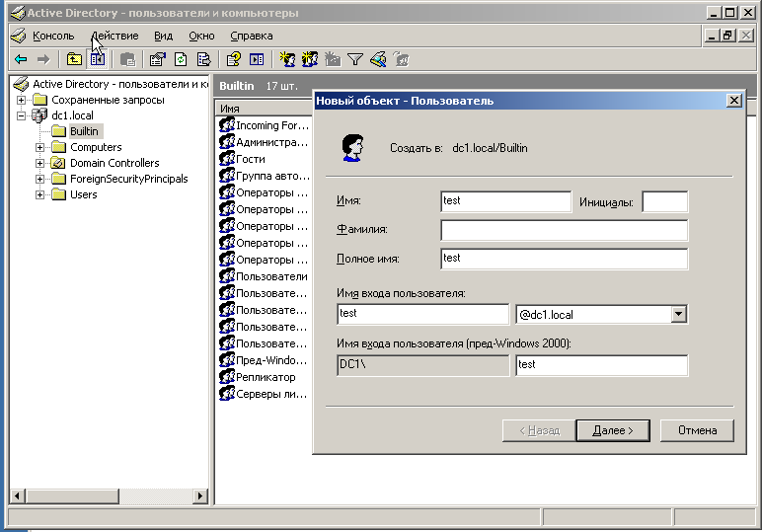Click the dc1.local domain icon in tree

(x=39, y=115)
